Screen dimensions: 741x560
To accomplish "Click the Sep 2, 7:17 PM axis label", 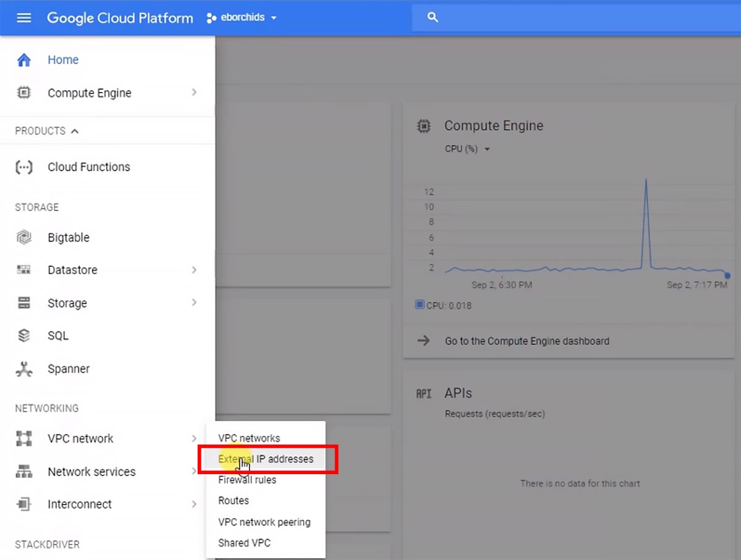I will (697, 285).
